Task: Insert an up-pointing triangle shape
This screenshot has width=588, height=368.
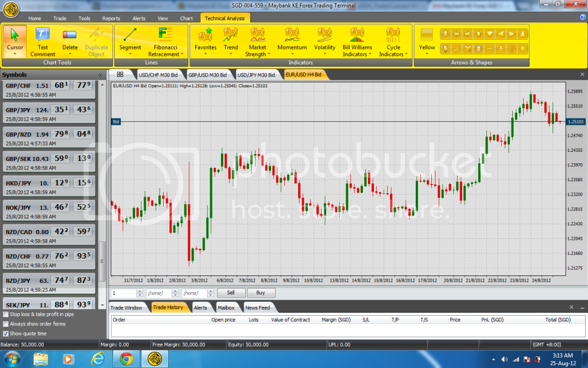Action: click(523, 34)
